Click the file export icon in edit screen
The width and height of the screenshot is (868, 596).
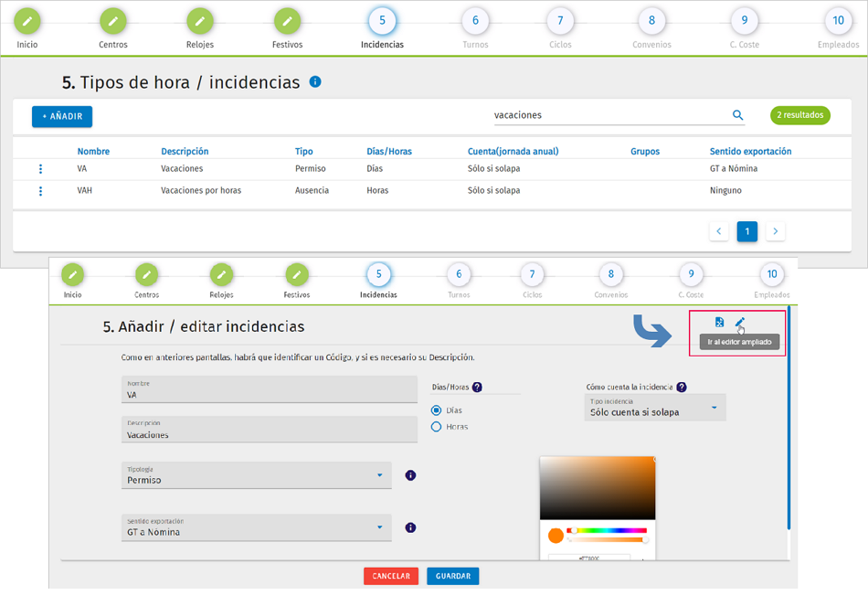coord(719,322)
